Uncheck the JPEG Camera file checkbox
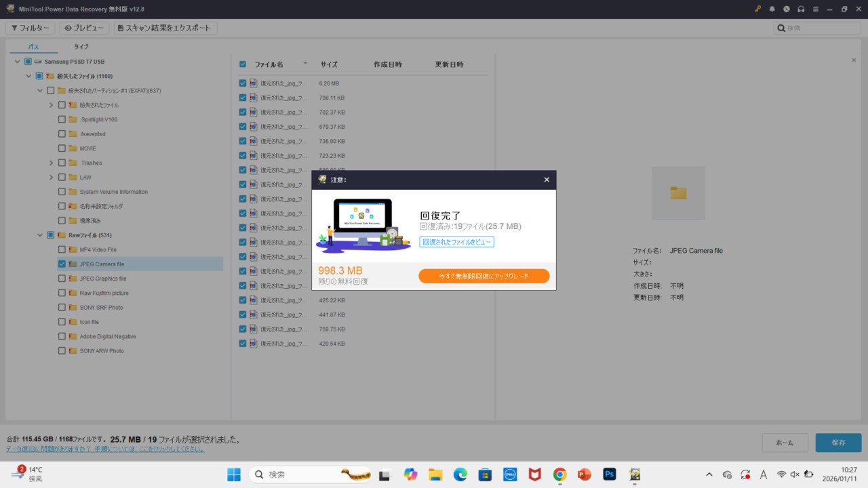This screenshot has height=488, width=868. point(61,264)
